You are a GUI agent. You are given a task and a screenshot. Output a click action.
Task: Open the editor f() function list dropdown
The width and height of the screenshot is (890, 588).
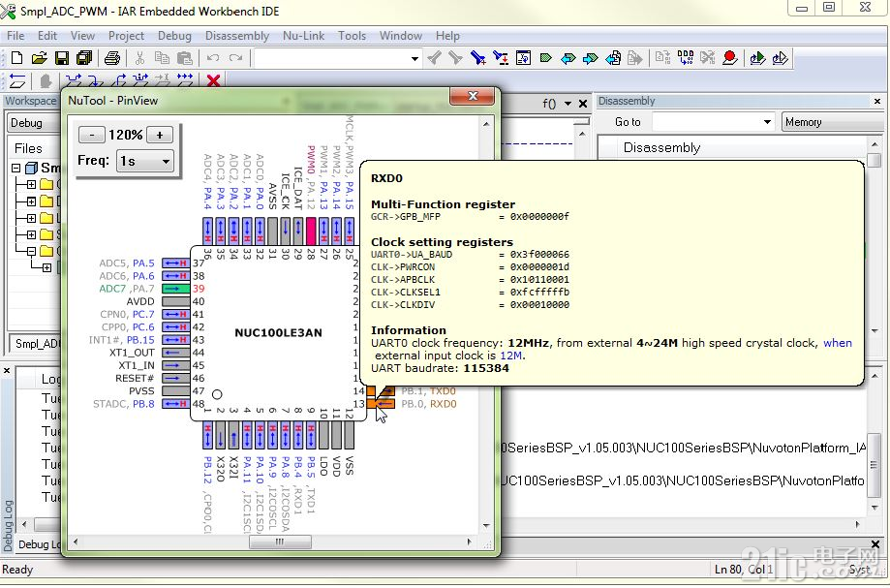[x=568, y=104]
